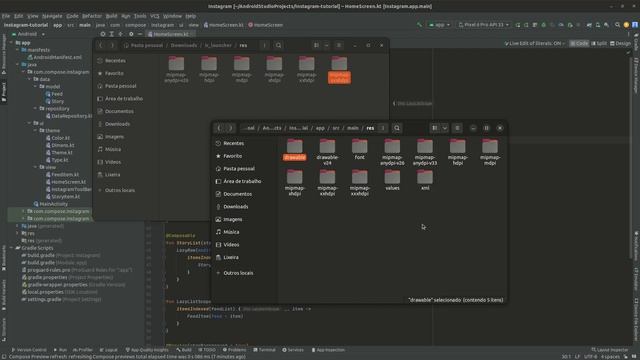Click search icon in the app/src/main/res Files window

(x=397, y=128)
